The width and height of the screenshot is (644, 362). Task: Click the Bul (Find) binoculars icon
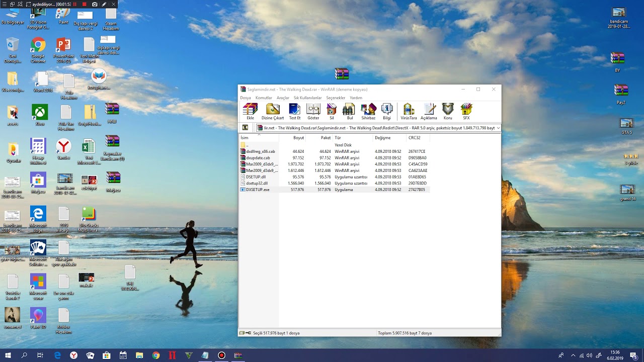350,111
